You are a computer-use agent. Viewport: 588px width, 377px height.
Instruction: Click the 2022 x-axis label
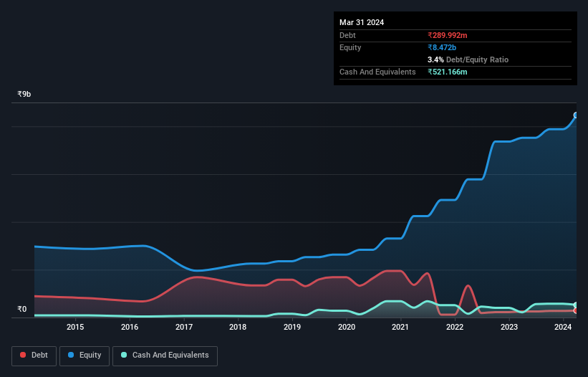pyautogui.click(x=455, y=327)
